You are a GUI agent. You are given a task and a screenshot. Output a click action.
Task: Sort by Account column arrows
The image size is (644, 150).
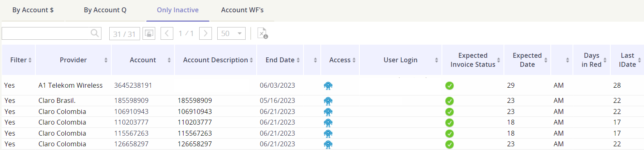tap(169, 60)
